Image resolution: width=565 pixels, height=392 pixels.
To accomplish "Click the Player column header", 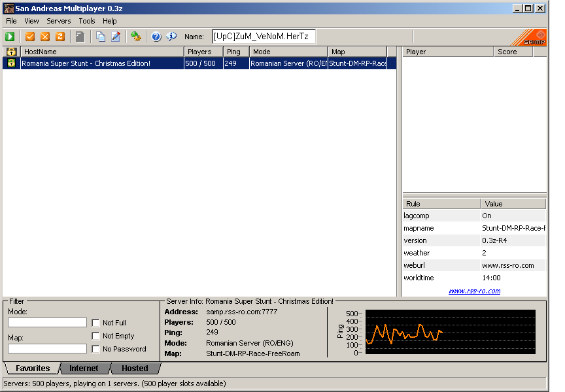I will coord(448,52).
